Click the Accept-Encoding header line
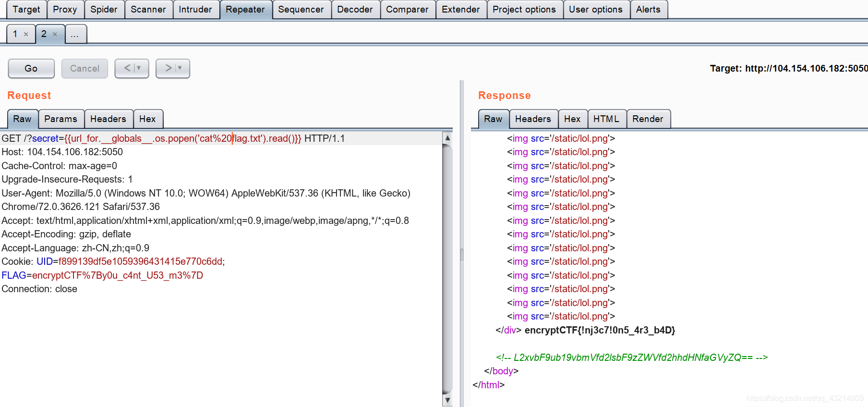Viewport: 868px width, 407px height. (66, 234)
